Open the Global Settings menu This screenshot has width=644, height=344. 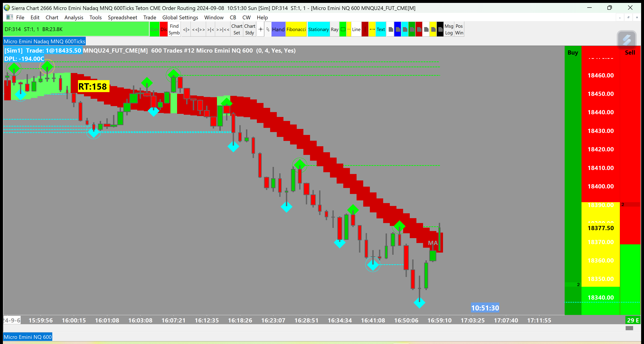coord(180,18)
